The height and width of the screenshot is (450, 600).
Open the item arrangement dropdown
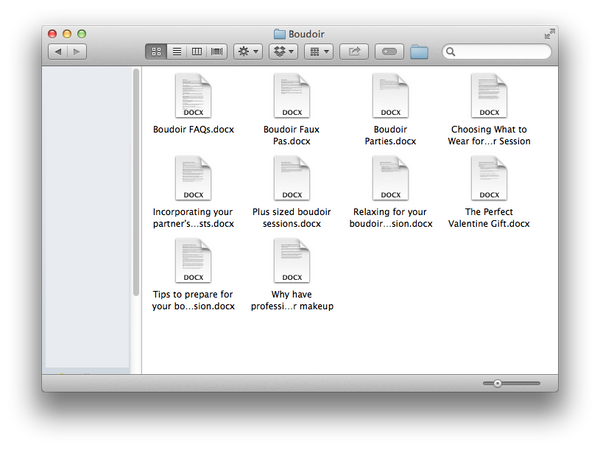[x=319, y=51]
